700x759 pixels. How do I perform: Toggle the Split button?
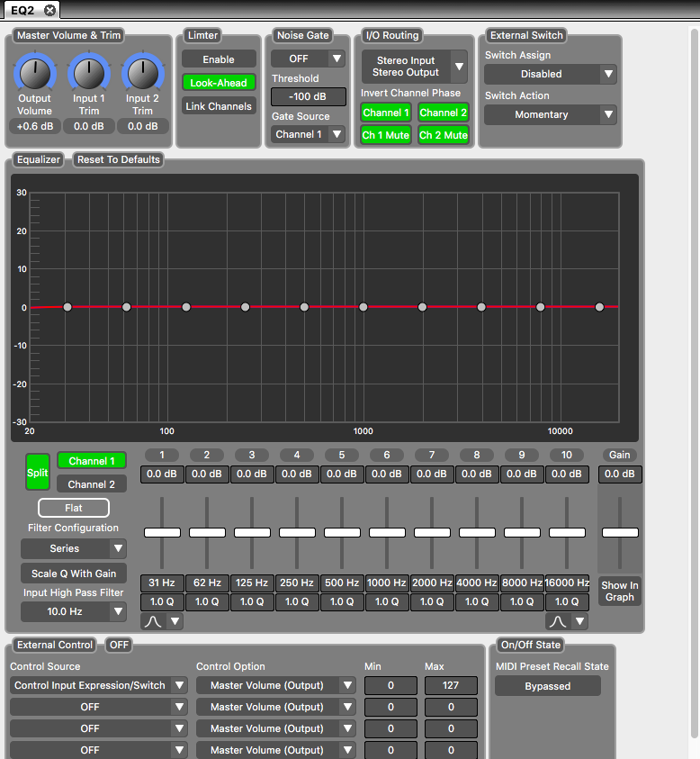38,473
